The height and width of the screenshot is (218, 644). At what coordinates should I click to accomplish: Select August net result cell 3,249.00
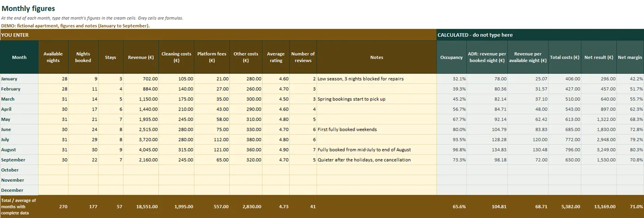[599, 150]
